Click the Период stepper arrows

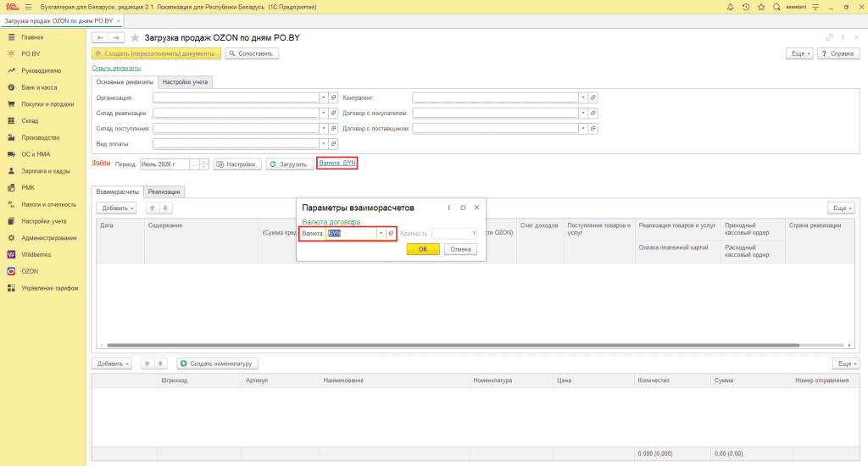pos(204,164)
